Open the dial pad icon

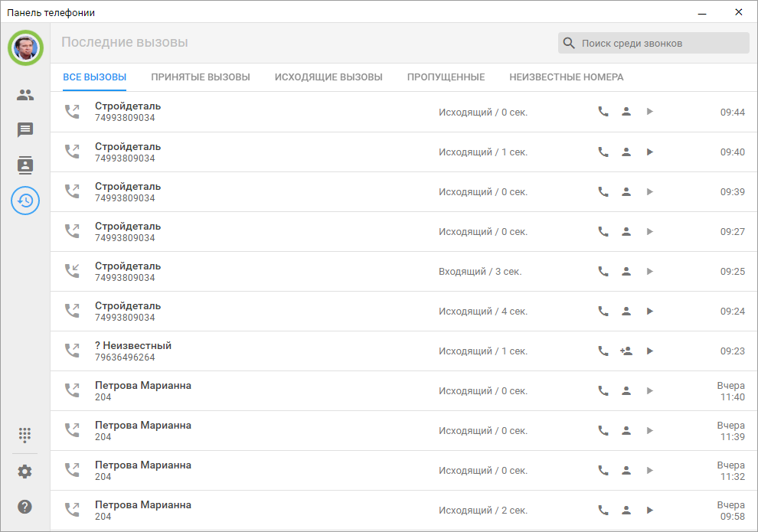[x=25, y=435]
